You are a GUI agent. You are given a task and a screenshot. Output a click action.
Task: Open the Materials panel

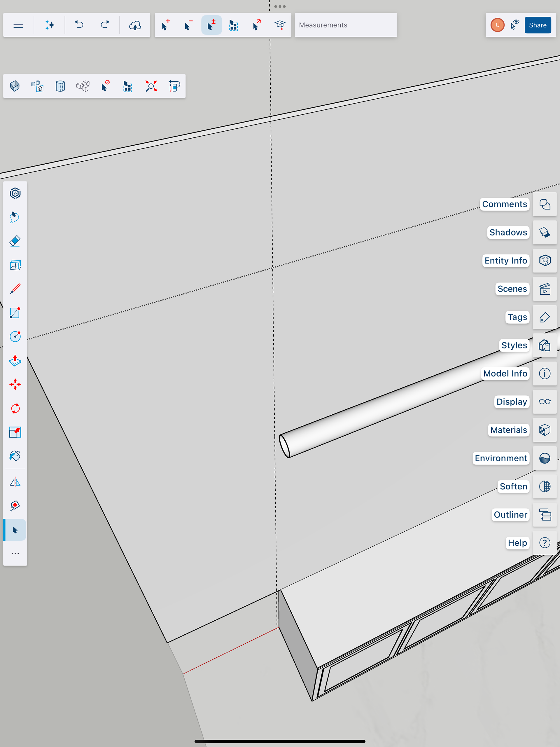[x=545, y=430]
